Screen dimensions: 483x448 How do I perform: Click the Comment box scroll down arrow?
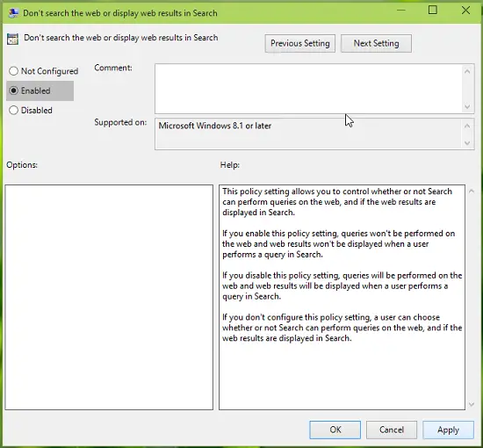[467, 106]
